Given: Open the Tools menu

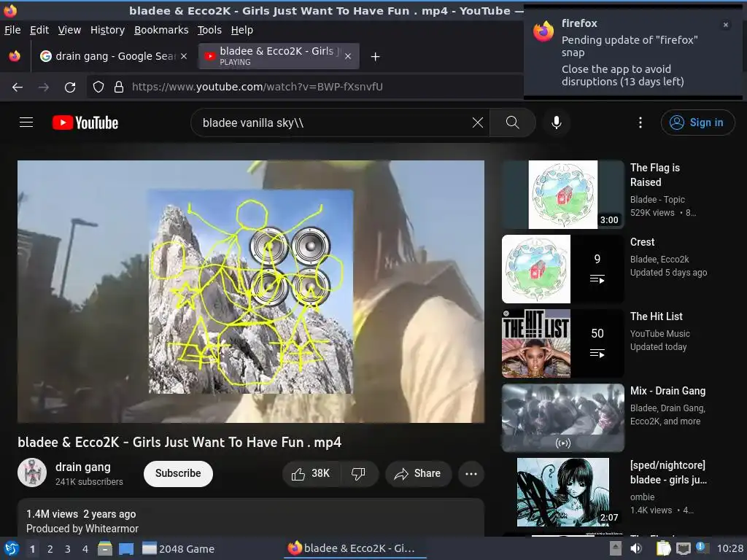Looking at the screenshot, I should [x=209, y=30].
